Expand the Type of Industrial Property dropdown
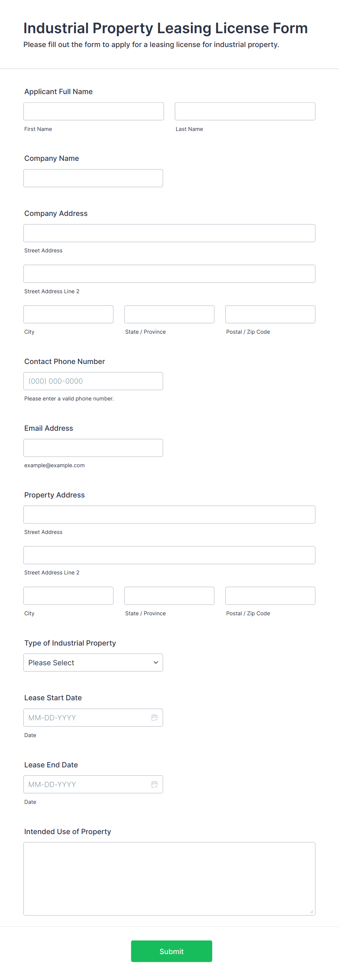339x980 pixels. 93,662
